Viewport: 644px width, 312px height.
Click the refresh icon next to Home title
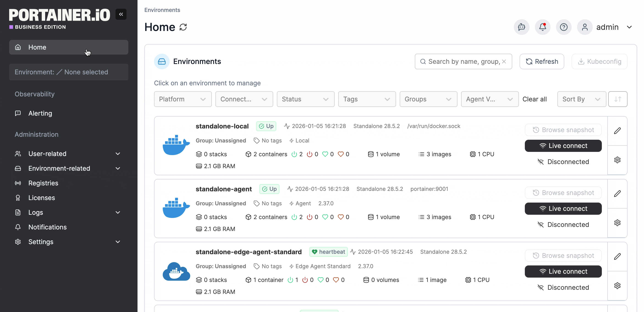point(183,27)
